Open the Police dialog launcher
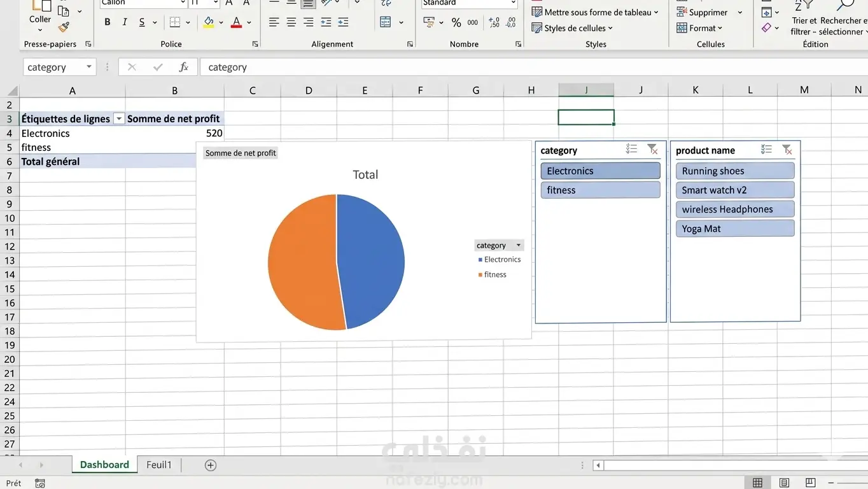This screenshot has height=489, width=868. coord(255,44)
